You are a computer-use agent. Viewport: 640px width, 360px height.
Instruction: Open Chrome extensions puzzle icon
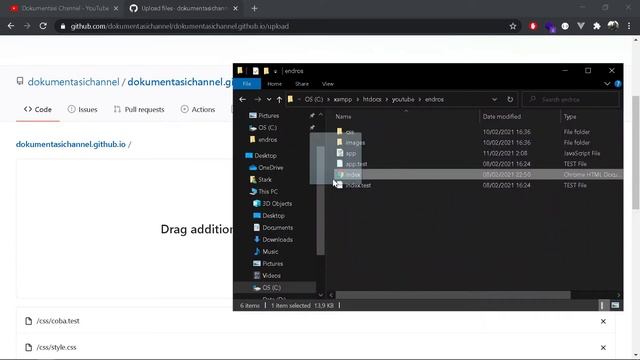(x=597, y=26)
